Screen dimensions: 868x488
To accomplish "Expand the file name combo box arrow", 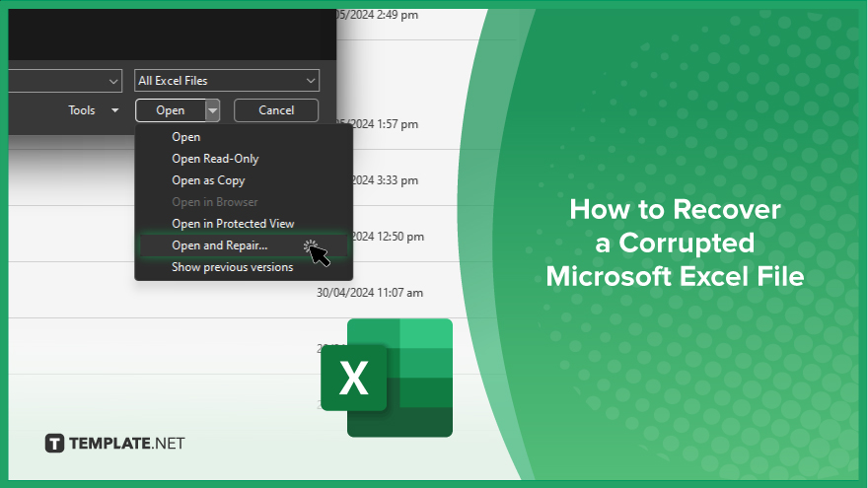I will point(113,81).
